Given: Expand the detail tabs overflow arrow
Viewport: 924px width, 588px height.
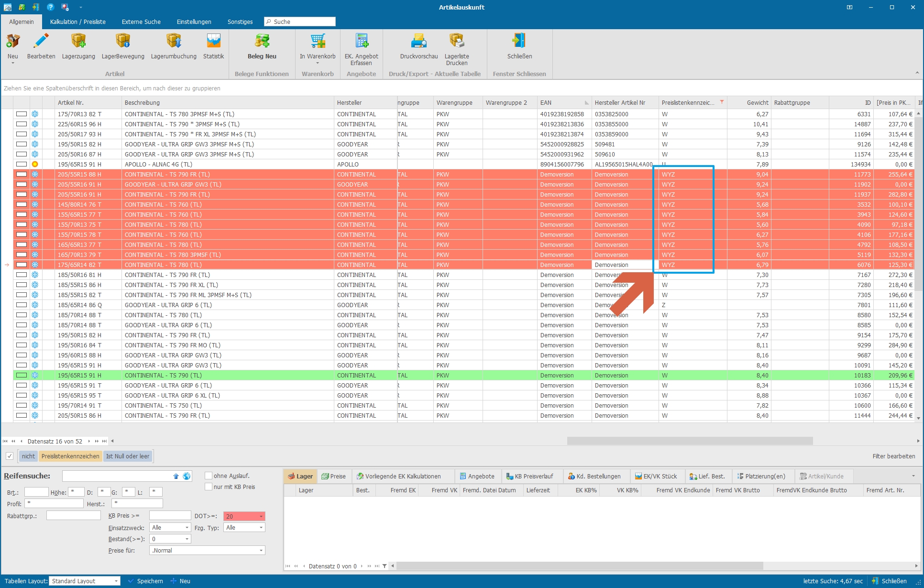Looking at the screenshot, I should point(913,476).
